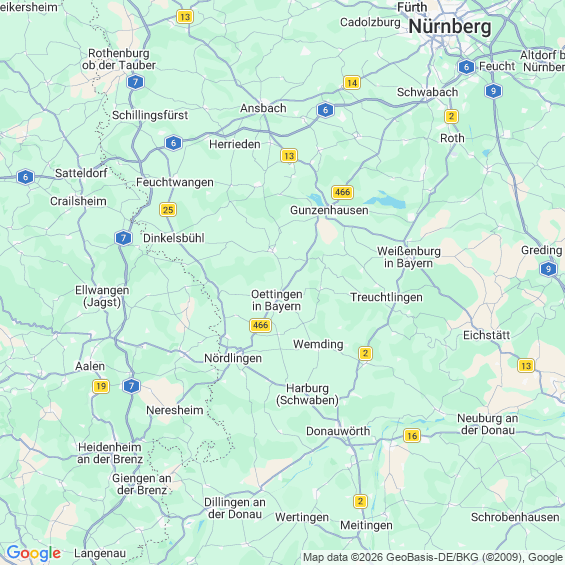This screenshot has height=565, width=565.
Task: Click the Heidenheim an der Brenz label
Action: [110, 453]
